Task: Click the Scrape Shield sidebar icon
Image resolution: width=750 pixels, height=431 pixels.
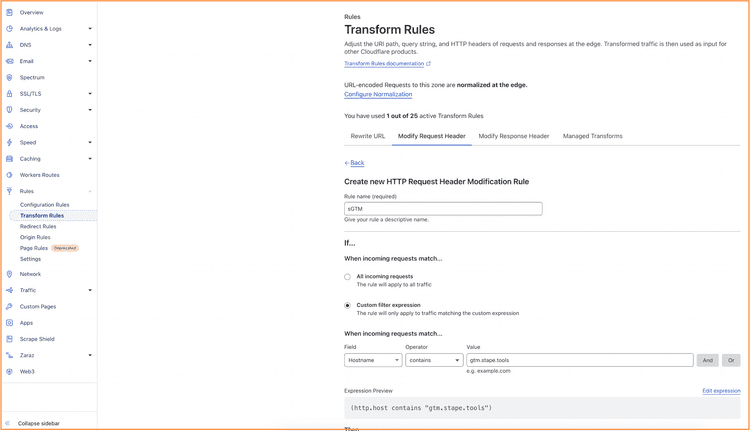Action: [x=10, y=339]
